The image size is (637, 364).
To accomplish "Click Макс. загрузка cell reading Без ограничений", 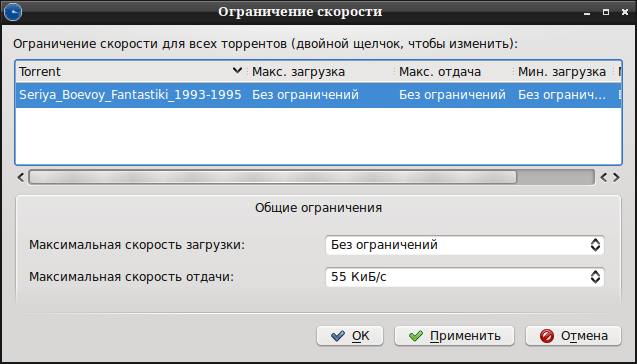I will pyautogui.click(x=306, y=95).
